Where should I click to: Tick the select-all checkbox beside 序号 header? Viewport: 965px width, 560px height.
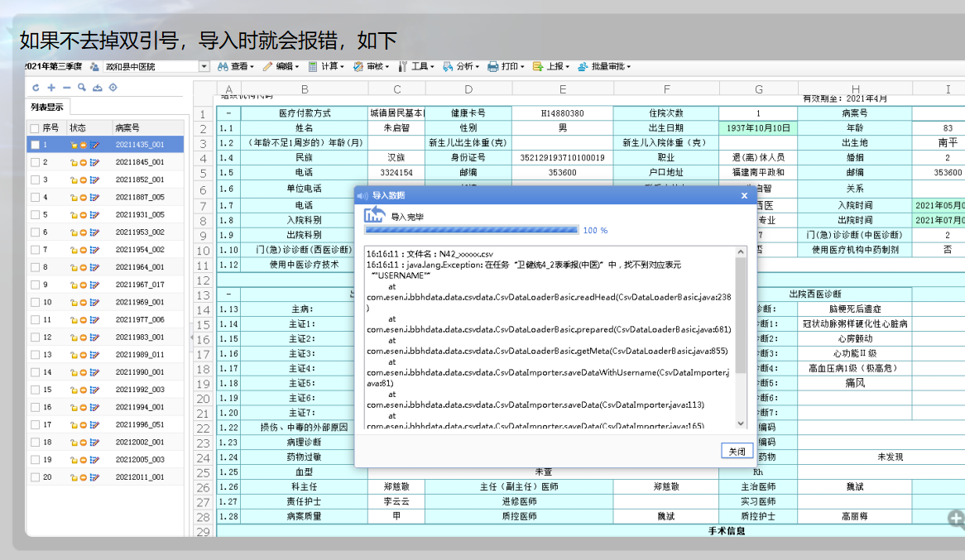35,128
